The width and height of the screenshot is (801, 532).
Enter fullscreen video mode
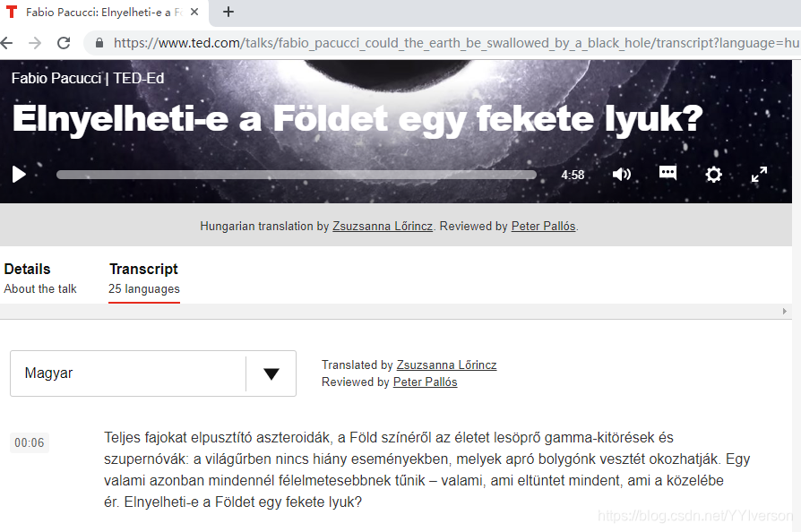(759, 174)
